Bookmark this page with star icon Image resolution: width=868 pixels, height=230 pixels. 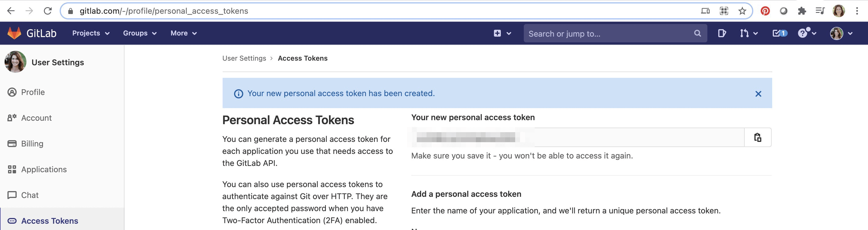pos(742,11)
